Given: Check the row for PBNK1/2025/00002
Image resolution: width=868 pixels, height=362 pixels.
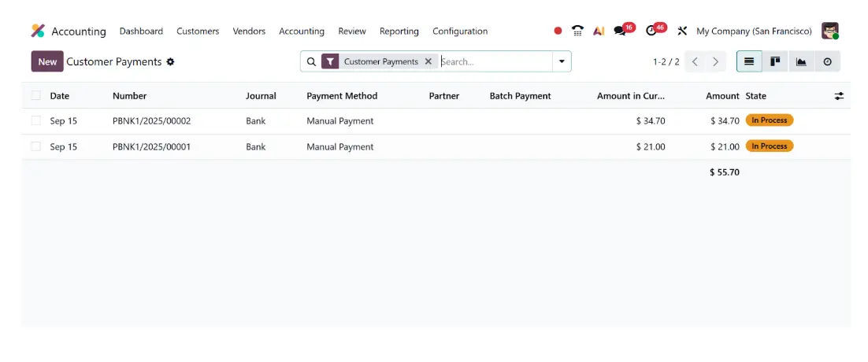Looking at the screenshot, I should 36,120.
